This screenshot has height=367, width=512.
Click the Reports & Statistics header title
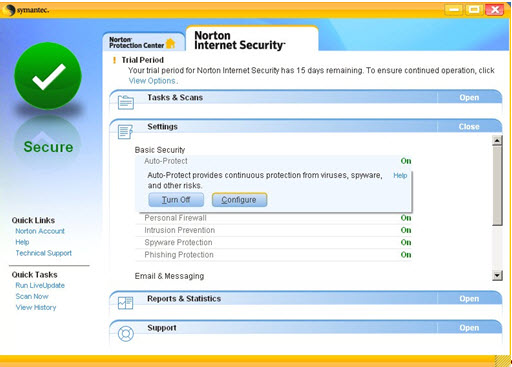click(184, 299)
